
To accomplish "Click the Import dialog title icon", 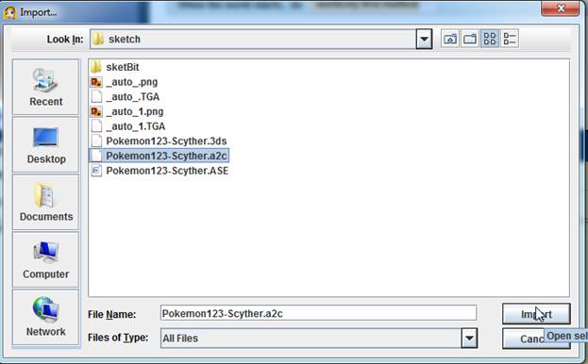I will [9, 12].
